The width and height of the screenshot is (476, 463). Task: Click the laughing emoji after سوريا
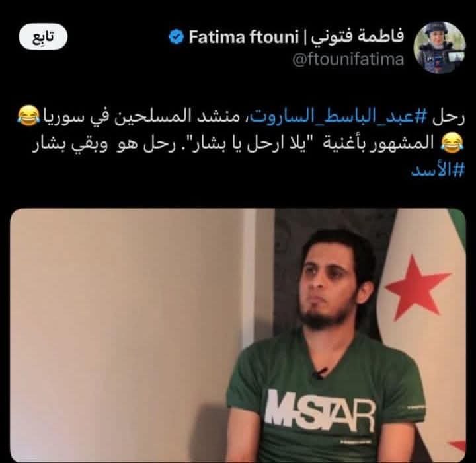(29, 116)
